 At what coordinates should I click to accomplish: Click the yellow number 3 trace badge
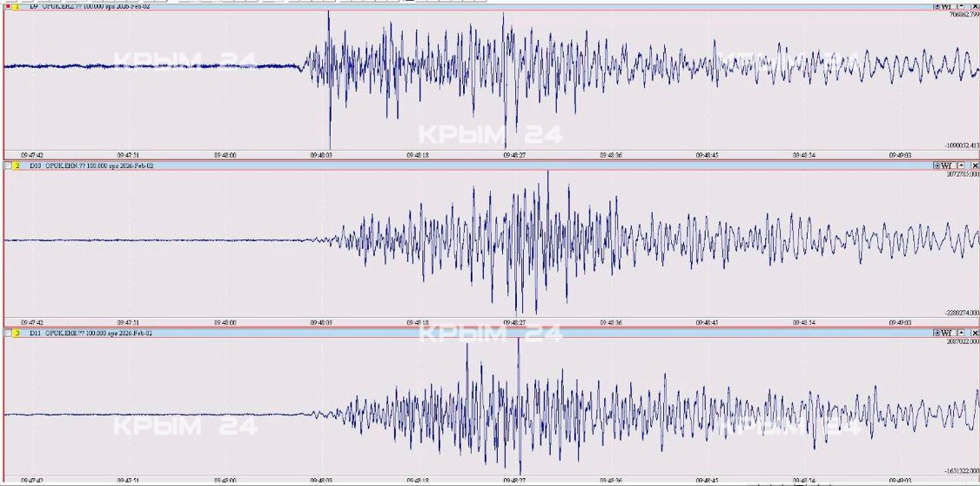tap(17, 333)
